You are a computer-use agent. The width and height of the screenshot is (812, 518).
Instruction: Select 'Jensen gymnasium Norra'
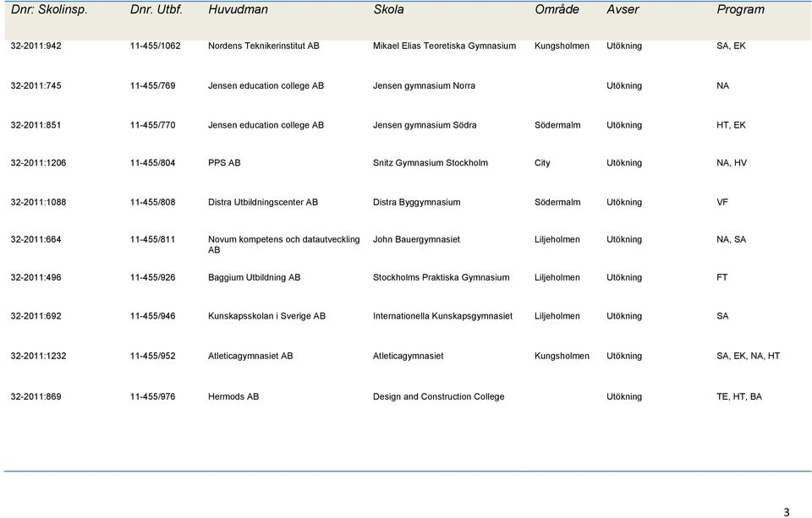click(x=424, y=86)
